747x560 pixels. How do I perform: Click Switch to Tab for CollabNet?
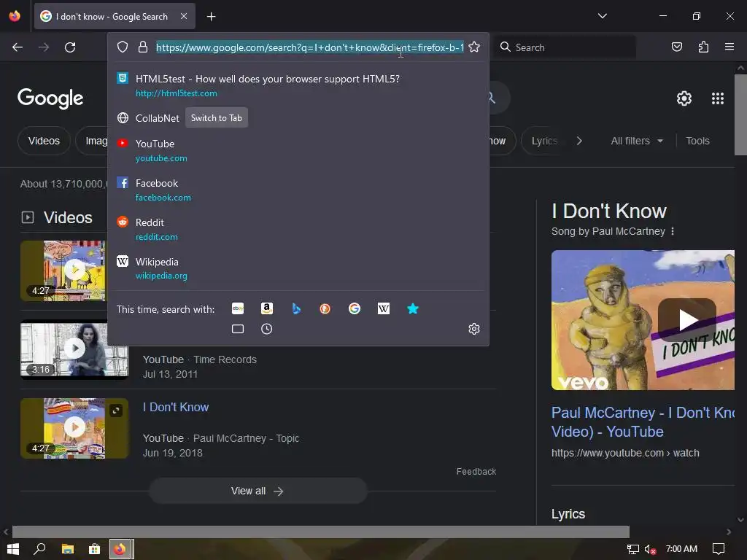point(216,117)
